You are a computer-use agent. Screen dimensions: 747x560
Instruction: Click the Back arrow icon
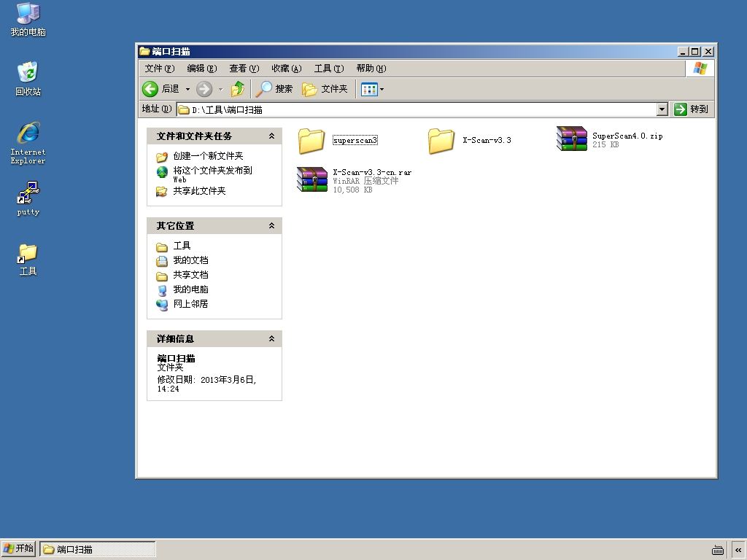[x=150, y=89]
